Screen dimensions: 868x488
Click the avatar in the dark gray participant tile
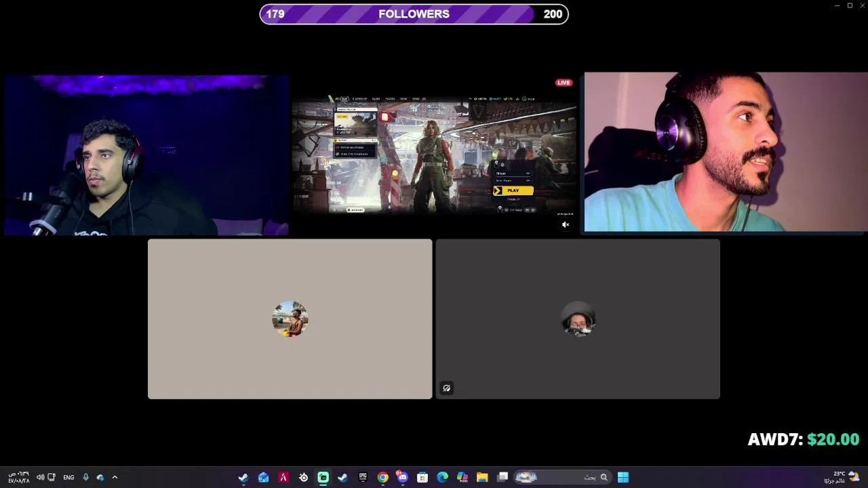click(x=578, y=319)
